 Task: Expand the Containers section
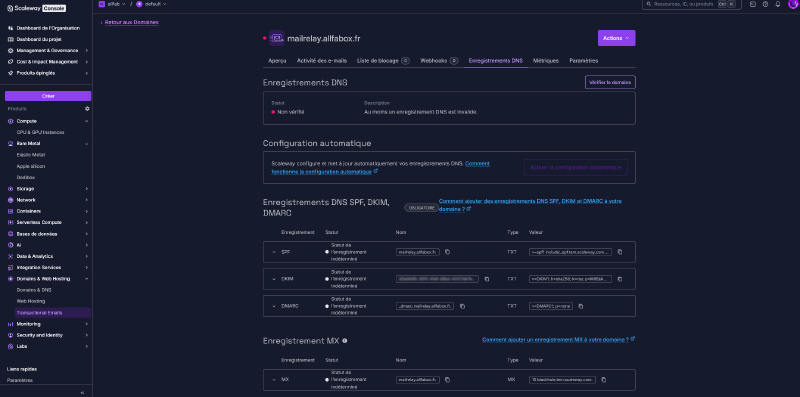point(48,211)
